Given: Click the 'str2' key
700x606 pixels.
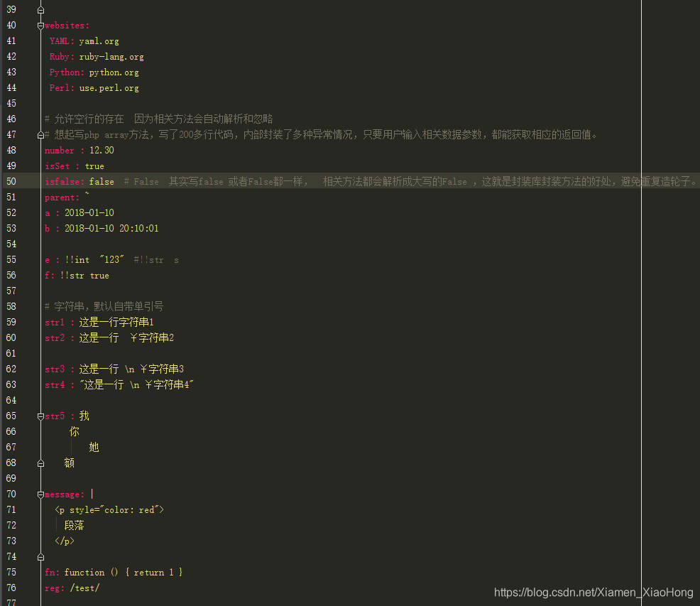Looking at the screenshot, I should (55, 338).
